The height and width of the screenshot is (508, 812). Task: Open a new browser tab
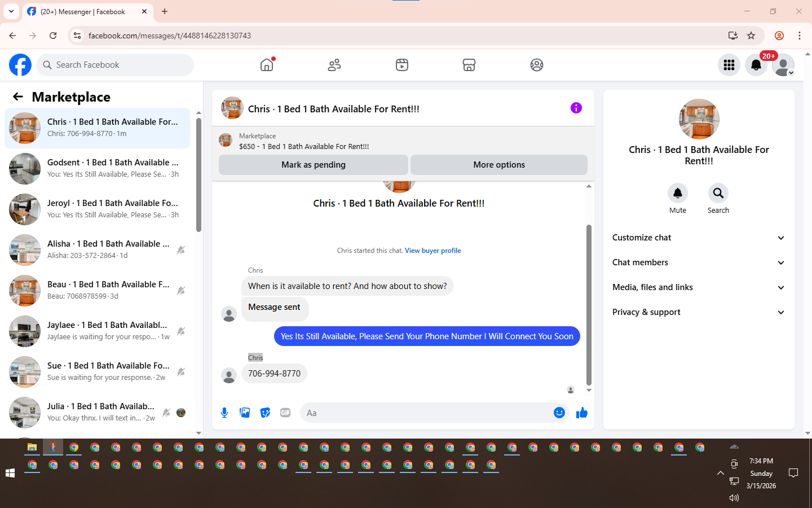pyautogui.click(x=165, y=11)
